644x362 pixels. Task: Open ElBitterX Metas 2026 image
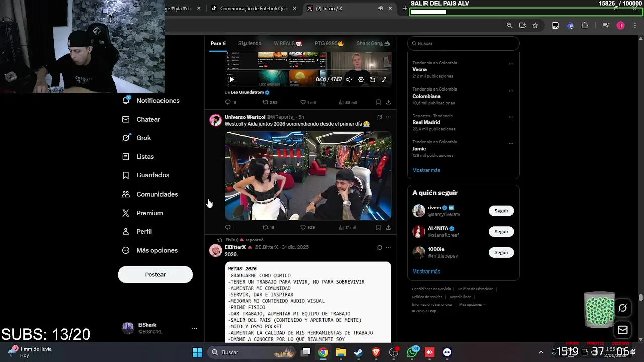(x=308, y=302)
